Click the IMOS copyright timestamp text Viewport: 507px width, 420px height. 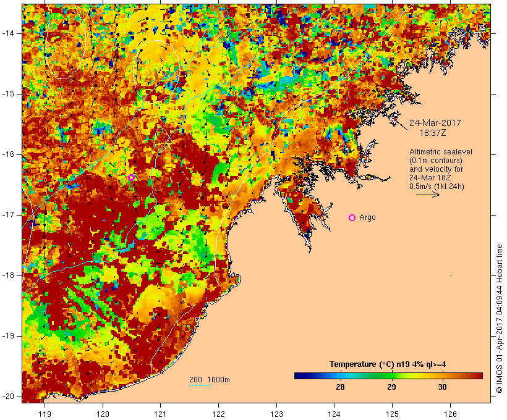(x=500, y=319)
